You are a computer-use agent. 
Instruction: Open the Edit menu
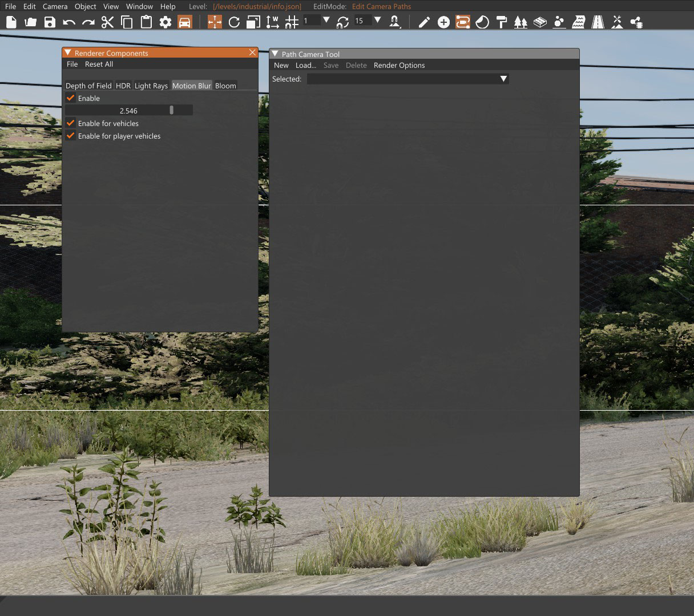[29, 6]
